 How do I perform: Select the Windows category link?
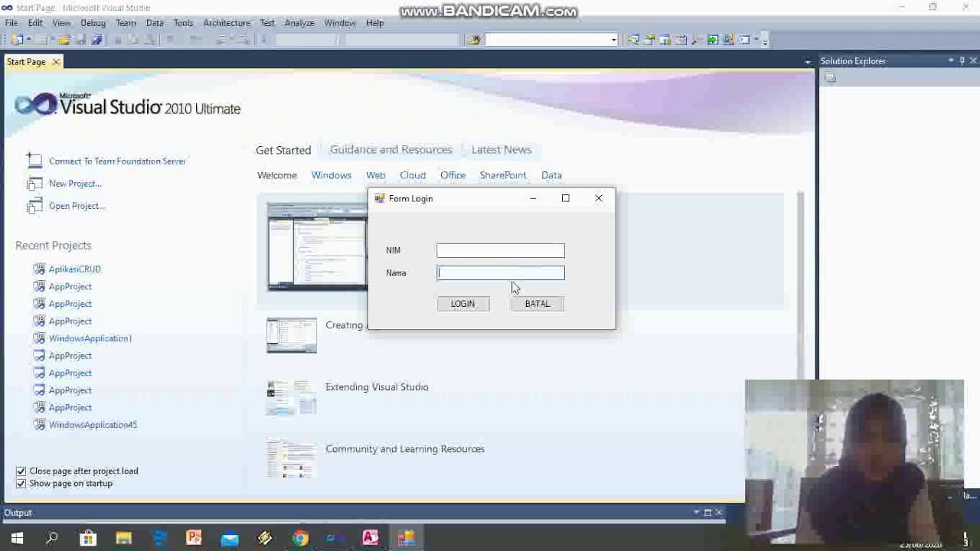pos(332,175)
